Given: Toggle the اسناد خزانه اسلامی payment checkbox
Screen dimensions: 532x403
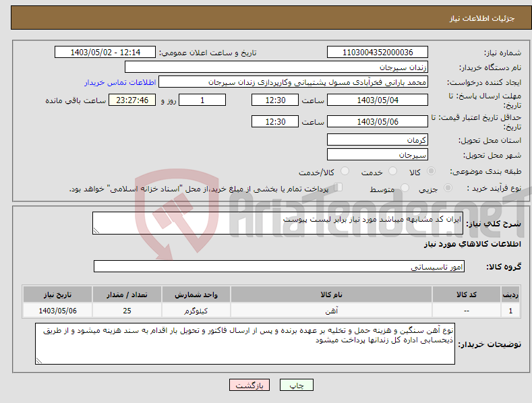Looking at the screenshot, I should tap(338, 187).
